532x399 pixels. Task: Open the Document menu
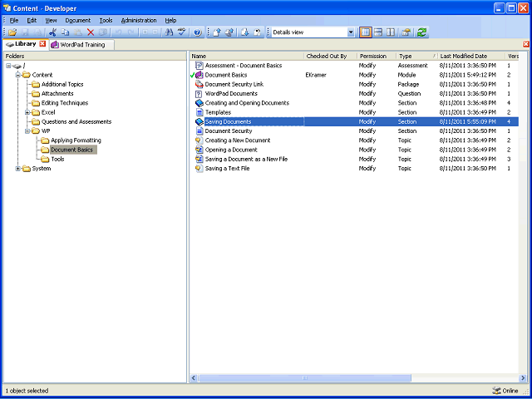click(78, 20)
